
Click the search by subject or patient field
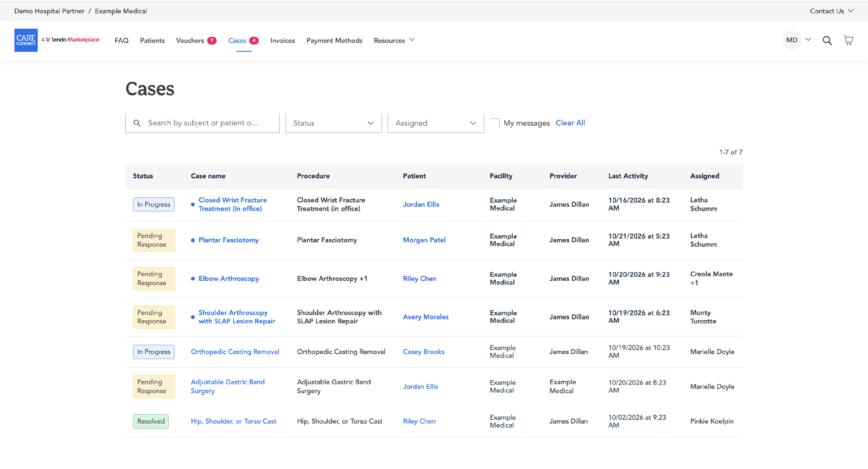pos(202,123)
